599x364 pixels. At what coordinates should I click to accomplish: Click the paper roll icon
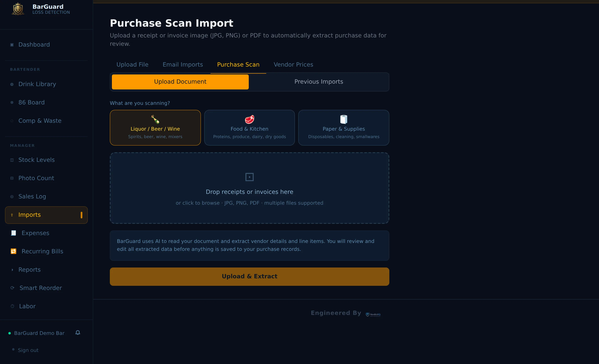[344, 119]
